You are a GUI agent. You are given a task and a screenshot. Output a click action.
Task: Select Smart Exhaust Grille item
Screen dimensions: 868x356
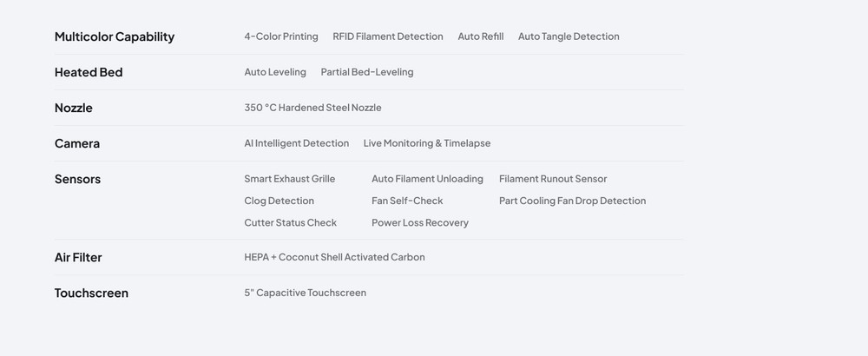289,179
